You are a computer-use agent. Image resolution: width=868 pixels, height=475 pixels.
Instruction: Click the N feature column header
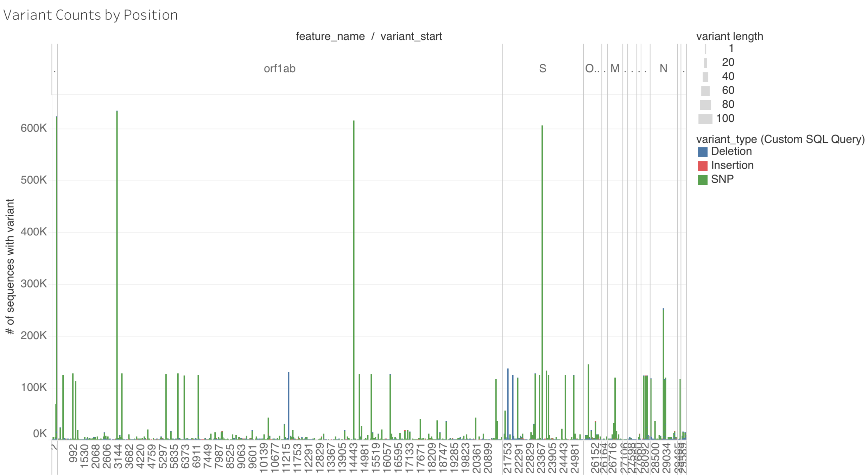663,69
